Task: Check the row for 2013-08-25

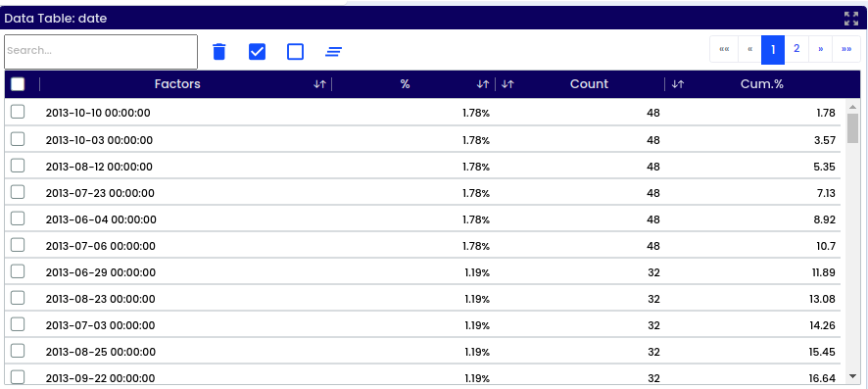Action: pyautogui.click(x=18, y=351)
